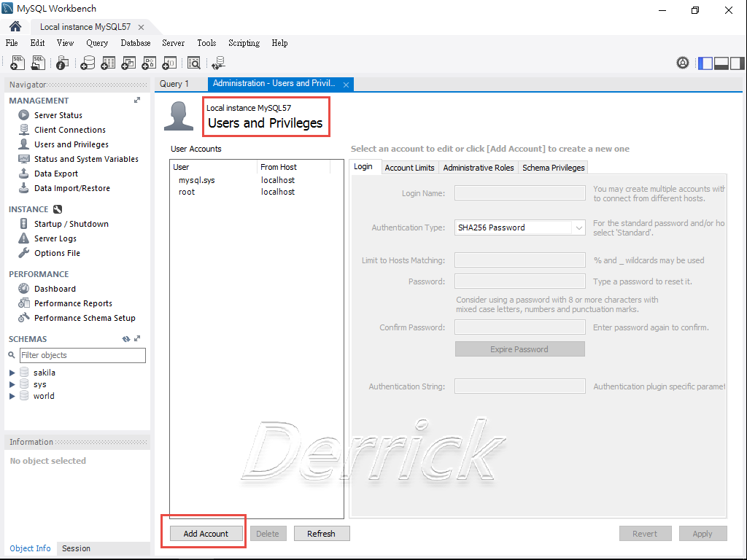The width and height of the screenshot is (747, 560).
Task: Switch to the Object Info tab
Action: pos(30,548)
